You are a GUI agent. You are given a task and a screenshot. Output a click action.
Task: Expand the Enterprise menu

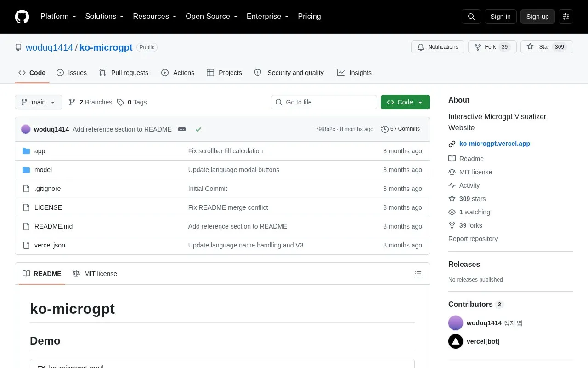tap(268, 17)
